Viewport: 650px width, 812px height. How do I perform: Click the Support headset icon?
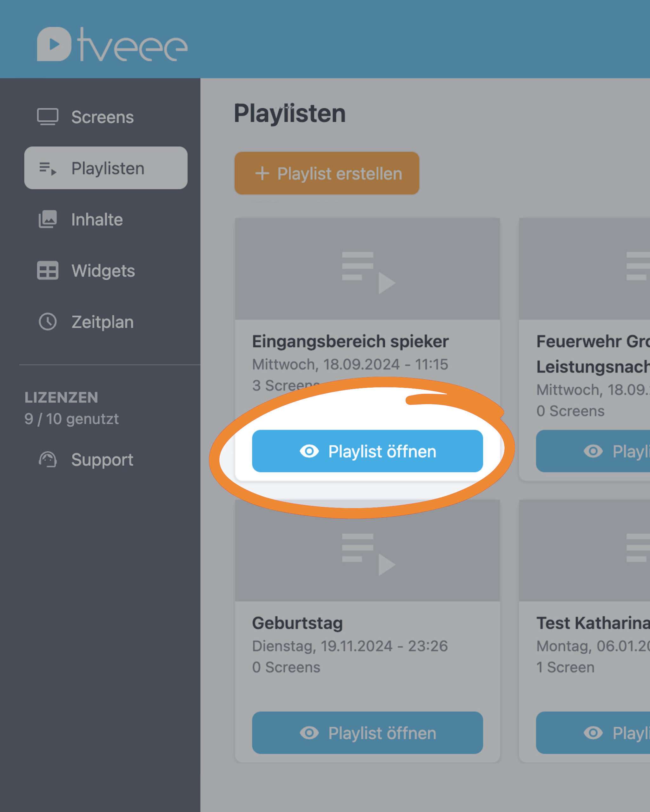pos(48,460)
